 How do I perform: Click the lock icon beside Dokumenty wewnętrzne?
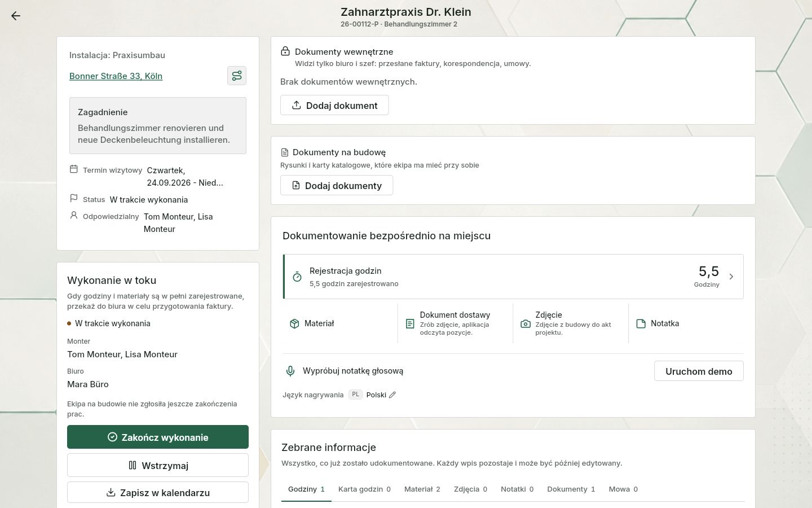(x=285, y=51)
